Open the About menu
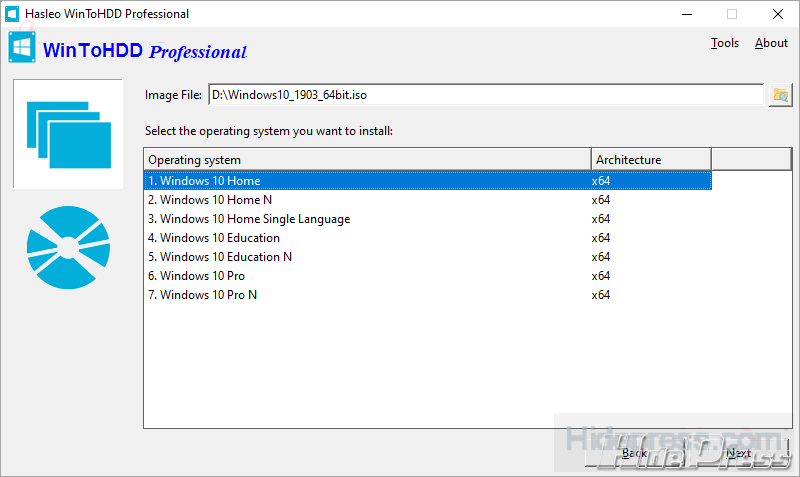 (x=771, y=43)
